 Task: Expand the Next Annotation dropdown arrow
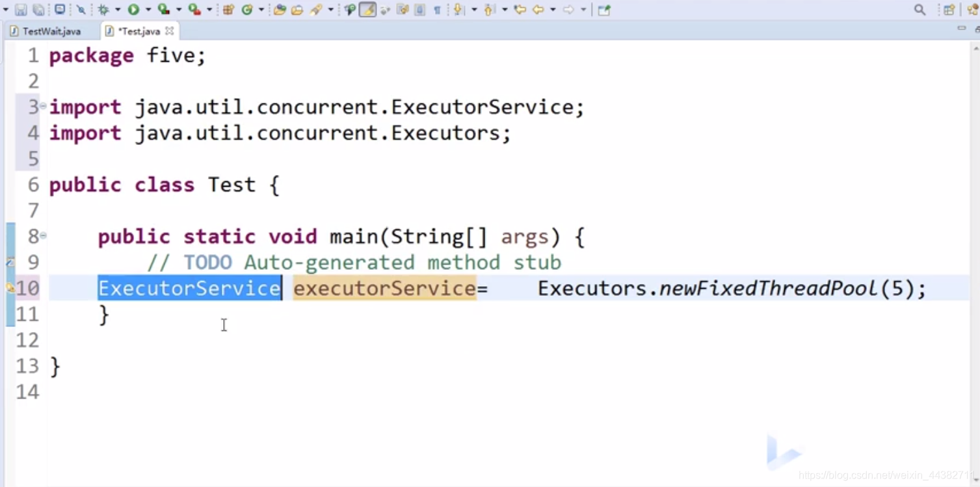(473, 10)
